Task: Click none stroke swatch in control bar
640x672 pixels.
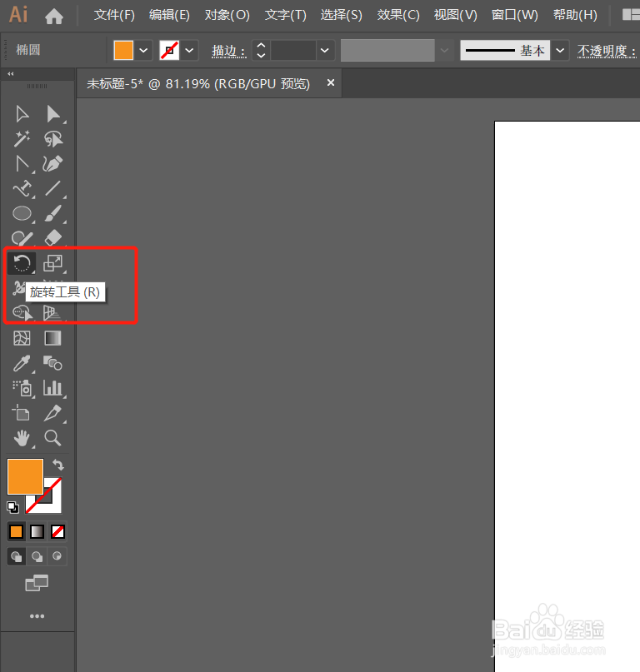Action: coord(169,51)
